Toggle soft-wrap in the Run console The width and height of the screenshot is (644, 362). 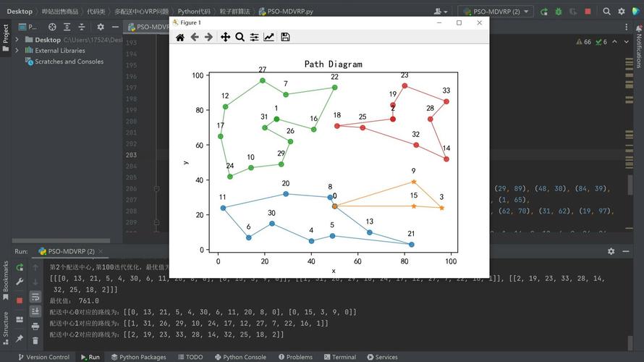coord(35,297)
